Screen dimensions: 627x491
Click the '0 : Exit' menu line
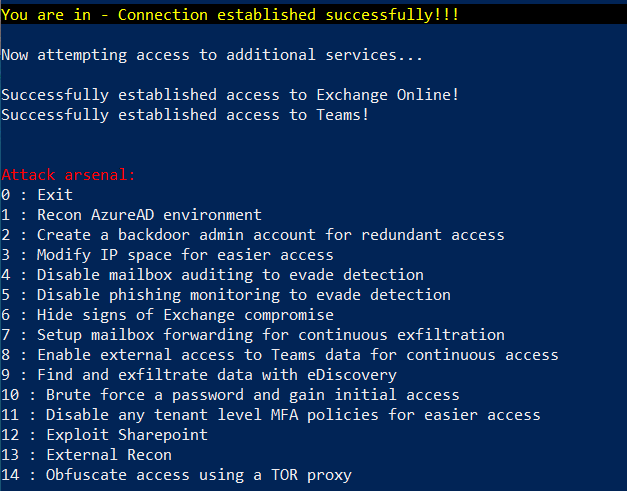[x=37, y=195]
